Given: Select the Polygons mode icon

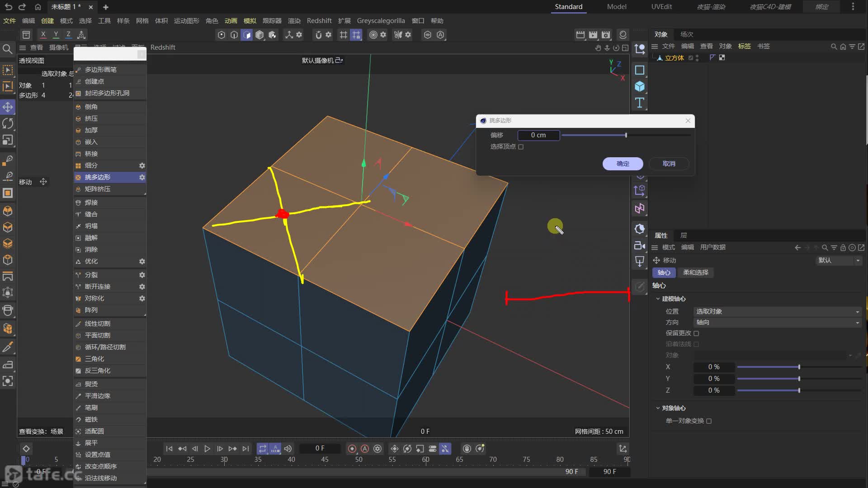Looking at the screenshot, I should pos(247,35).
